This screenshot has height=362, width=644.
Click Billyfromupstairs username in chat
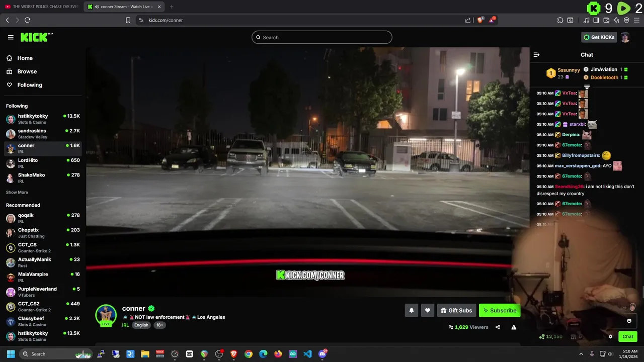581,155
